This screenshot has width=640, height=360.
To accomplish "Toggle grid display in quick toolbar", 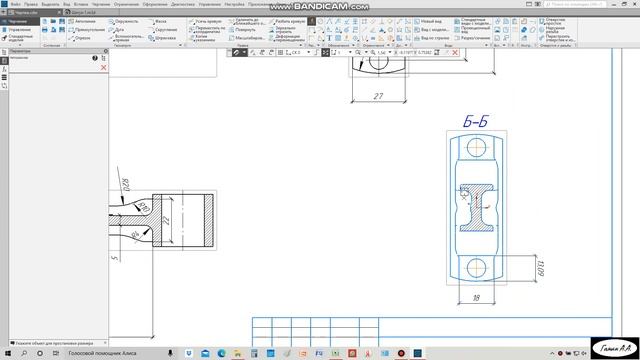I will coord(280,53).
